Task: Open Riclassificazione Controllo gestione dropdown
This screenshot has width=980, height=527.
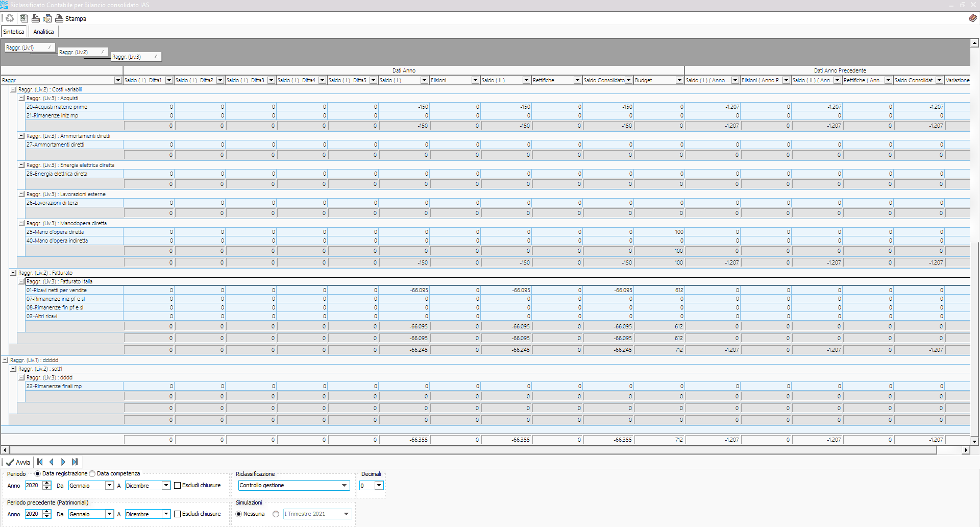Action: 345,486
